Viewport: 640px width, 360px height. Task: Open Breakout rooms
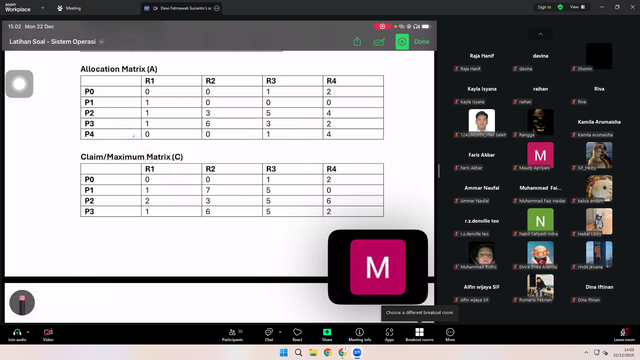(419, 334)
